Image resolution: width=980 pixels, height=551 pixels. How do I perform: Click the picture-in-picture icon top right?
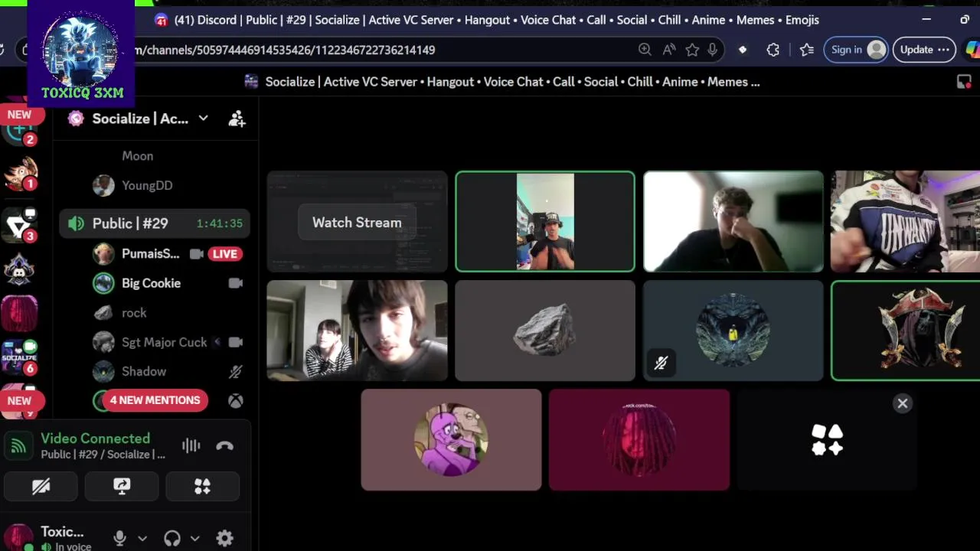964,82
